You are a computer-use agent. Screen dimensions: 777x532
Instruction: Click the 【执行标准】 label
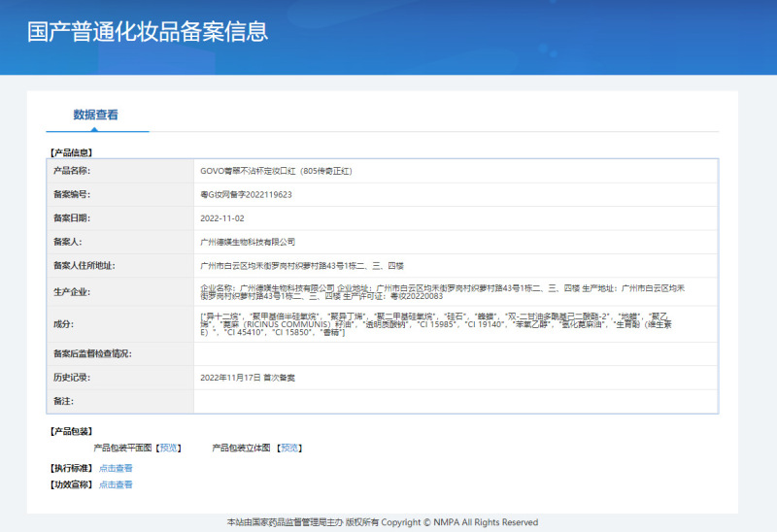[x=71, y=468]
